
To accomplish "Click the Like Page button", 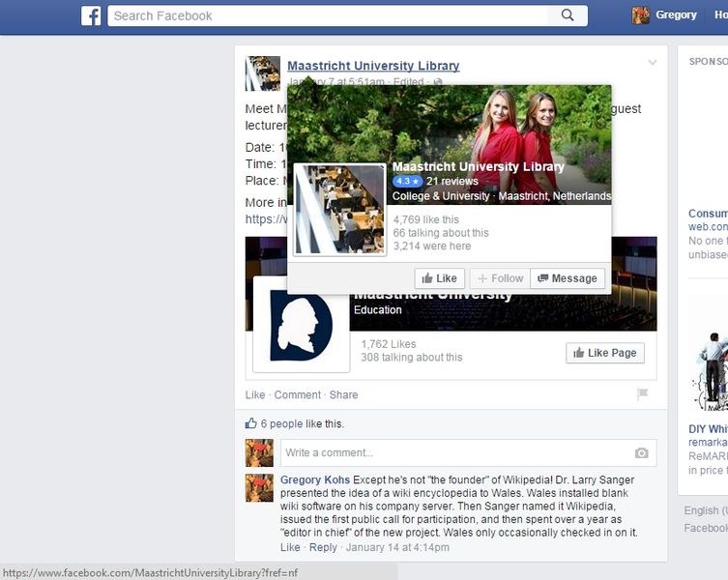I will point(605,353).
